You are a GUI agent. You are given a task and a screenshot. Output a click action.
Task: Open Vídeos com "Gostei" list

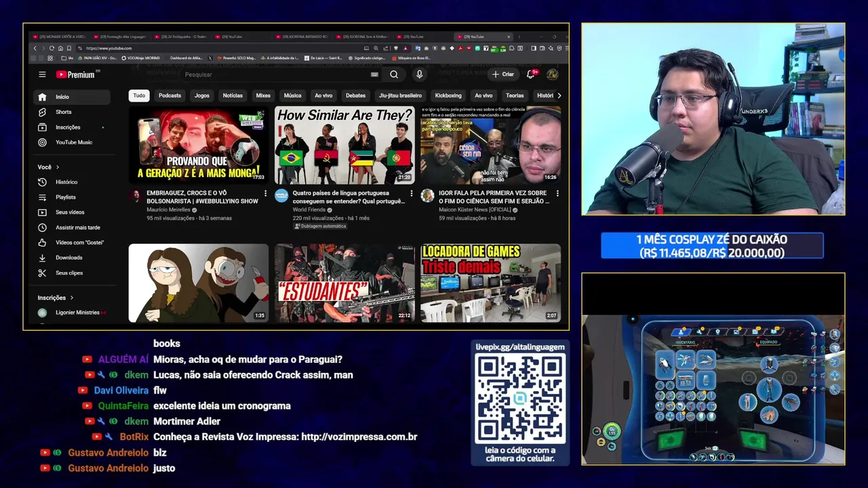pos(72,243)
